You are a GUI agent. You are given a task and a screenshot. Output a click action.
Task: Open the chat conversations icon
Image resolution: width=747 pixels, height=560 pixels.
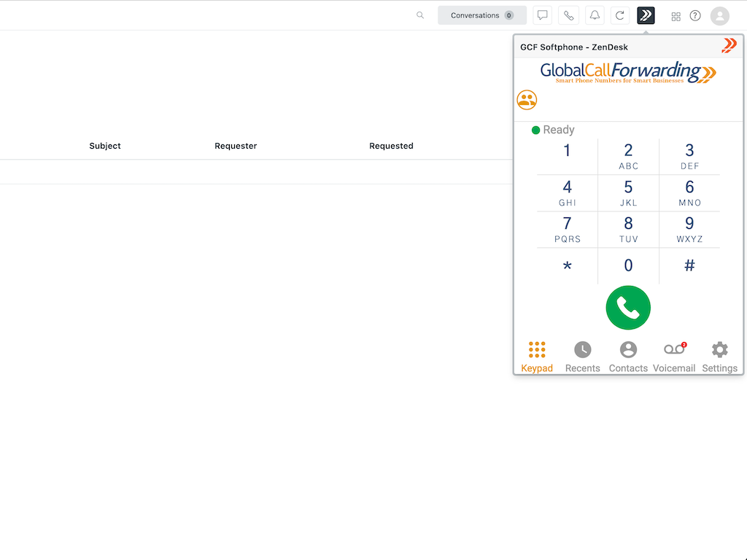[x=542, y=15]
